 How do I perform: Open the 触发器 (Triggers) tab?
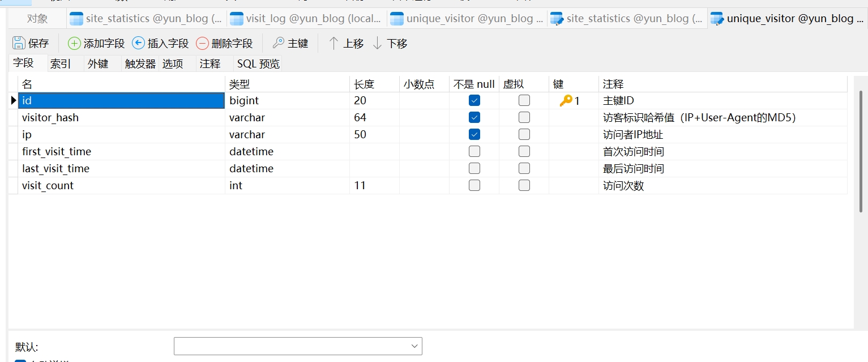[x=140, y=64]
